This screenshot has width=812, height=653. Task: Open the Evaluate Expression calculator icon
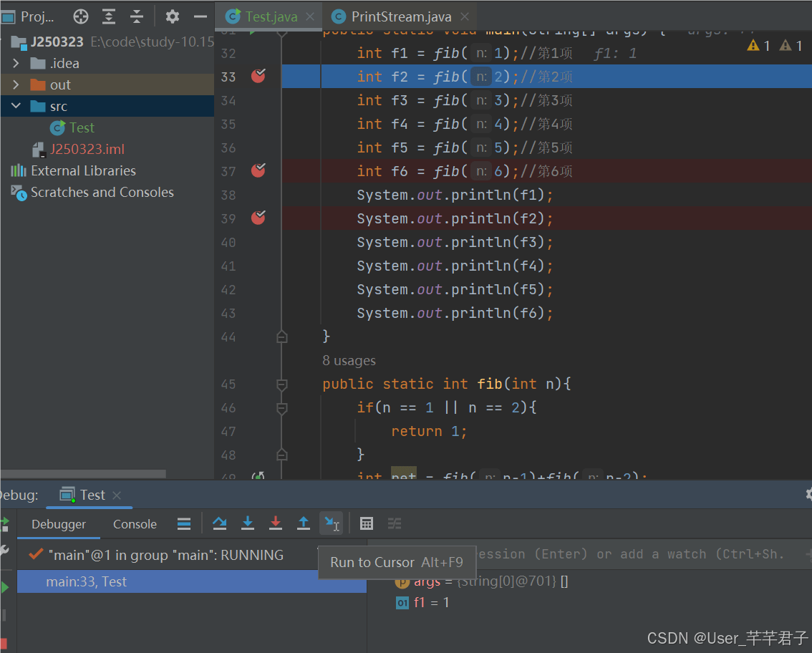coord(366,523)
